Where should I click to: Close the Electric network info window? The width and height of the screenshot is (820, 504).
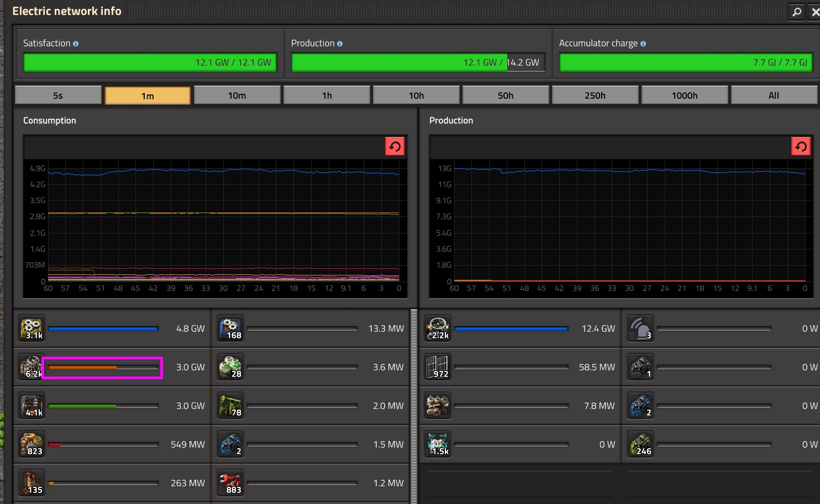[x=815, y=11]
